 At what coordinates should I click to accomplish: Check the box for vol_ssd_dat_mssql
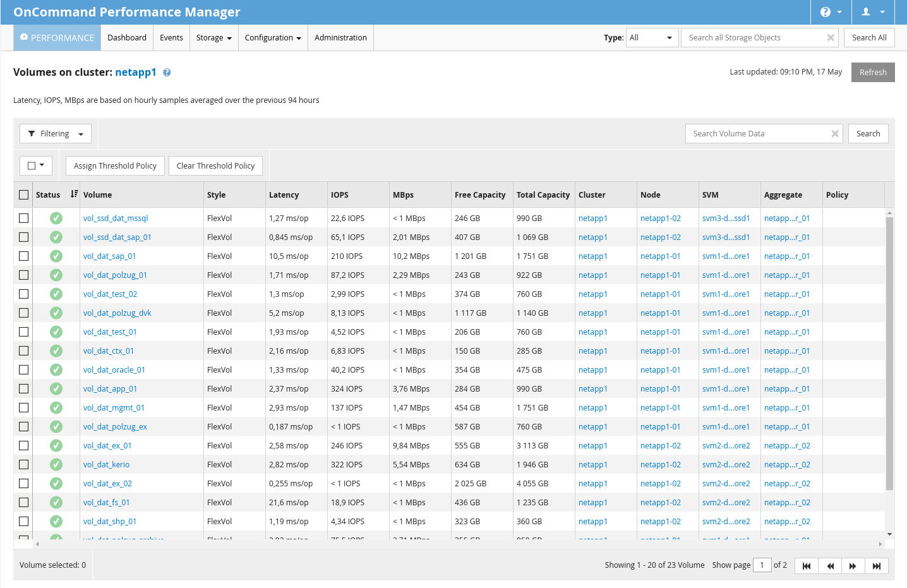[24, 218]
